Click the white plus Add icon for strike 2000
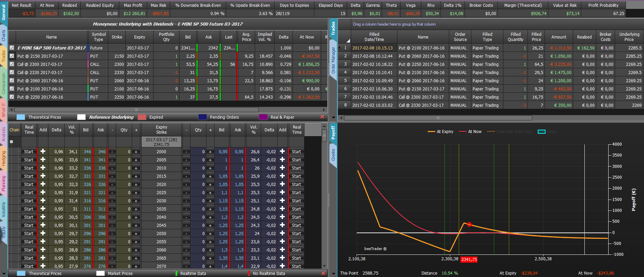The width and height of the screenshot is (644, 277). click(43, 151)
